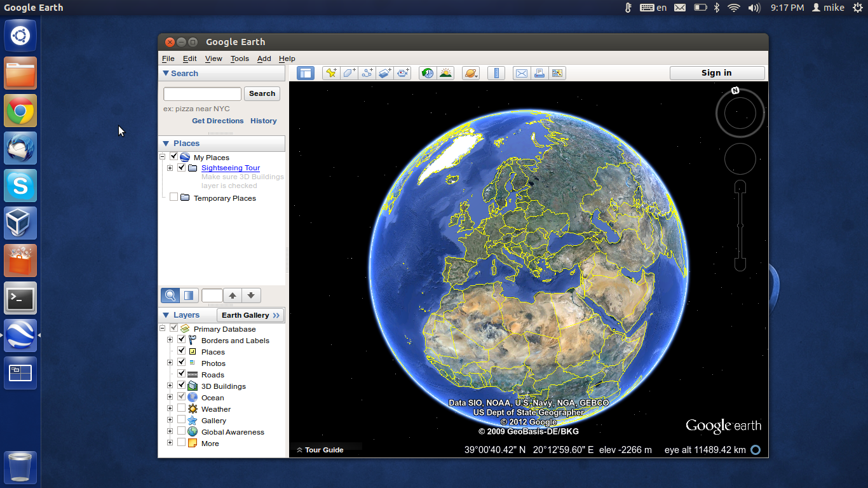Zoom in using the slider's top end
The width and height of the screenshot is (868, 488).
click(740, 187)
